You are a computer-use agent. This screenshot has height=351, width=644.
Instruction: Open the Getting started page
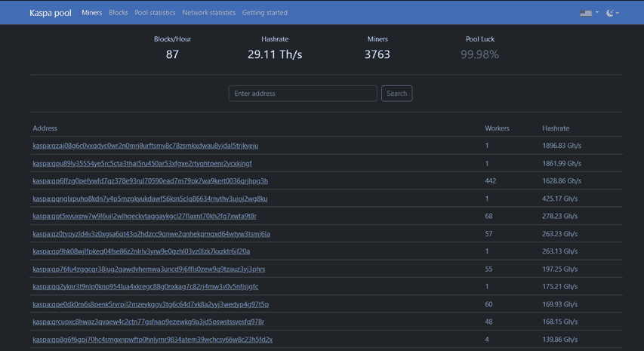(x=264, y=13)
